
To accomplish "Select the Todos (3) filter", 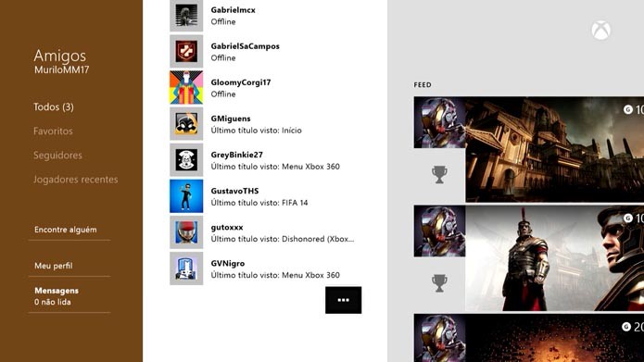I will (x=54, y=107).
